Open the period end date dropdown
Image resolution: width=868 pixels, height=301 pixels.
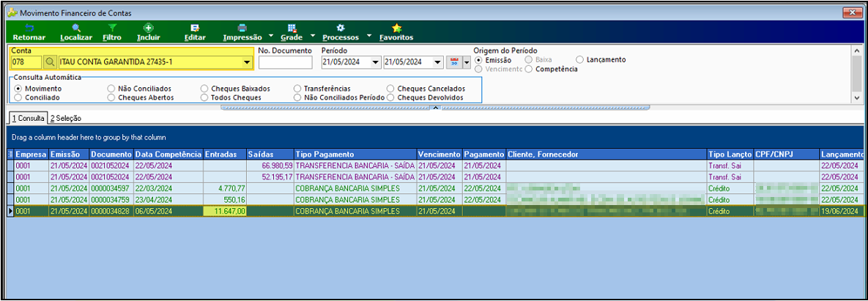[438, 62]
